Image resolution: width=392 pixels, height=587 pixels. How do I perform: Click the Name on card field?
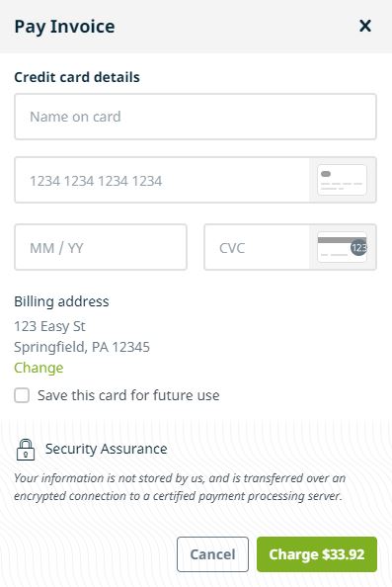tap(196, 117)
